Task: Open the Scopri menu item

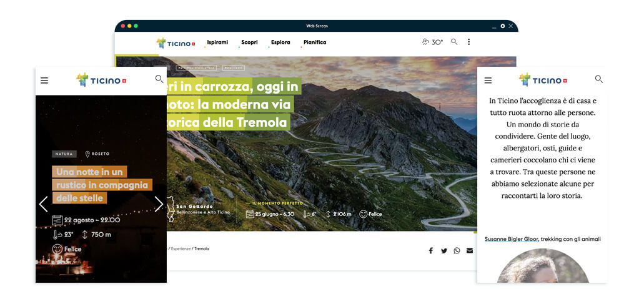Action: (x=249, y=42)
